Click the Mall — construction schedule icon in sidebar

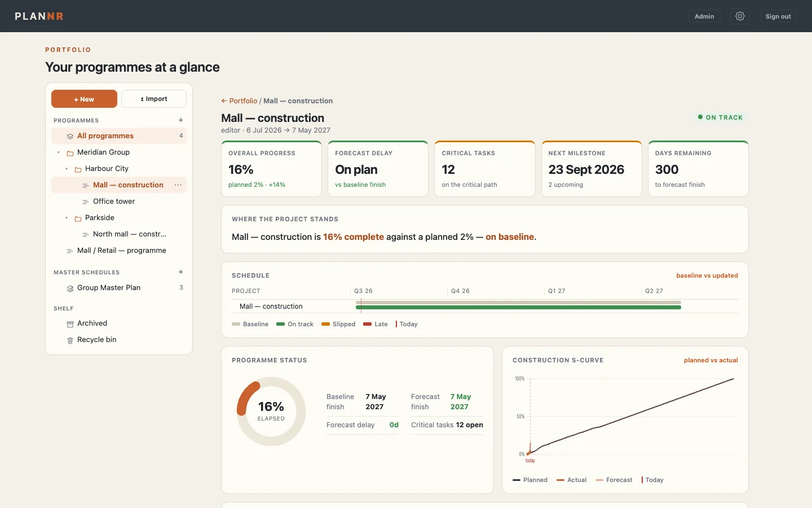(86, 186)
